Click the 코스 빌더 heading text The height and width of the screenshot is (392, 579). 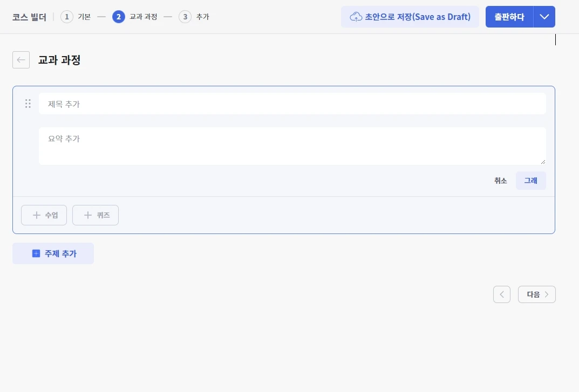pos(29,17)
